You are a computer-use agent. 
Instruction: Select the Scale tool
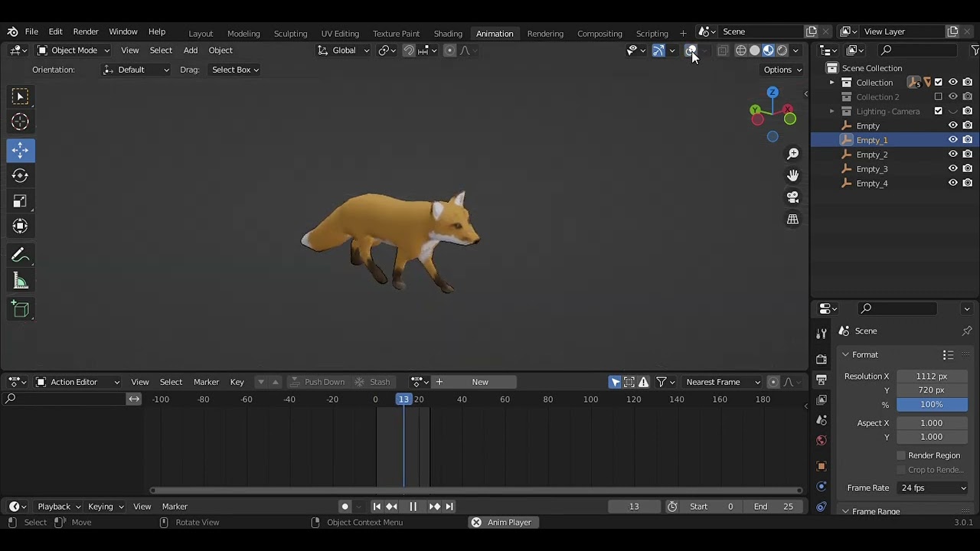click(20, 201)
